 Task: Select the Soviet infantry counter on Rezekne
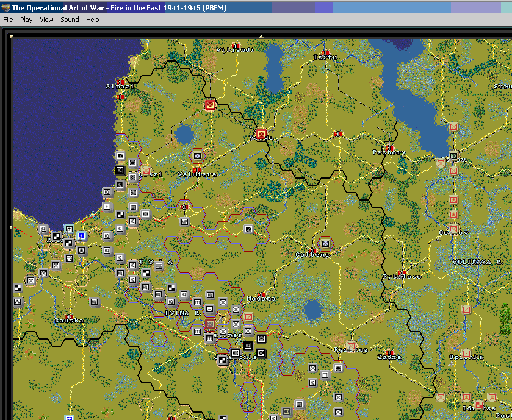[x=351, y=346]
